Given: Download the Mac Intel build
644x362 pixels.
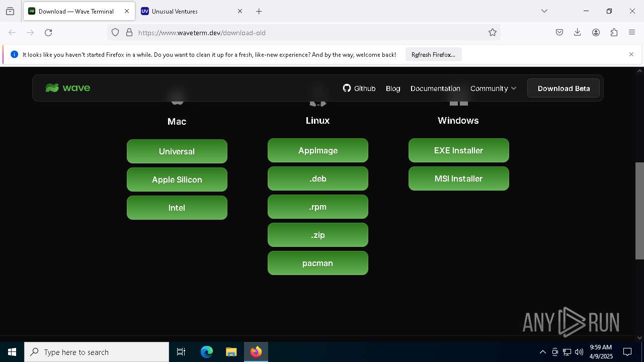Looking at the screenshot, I should [177, 208].
